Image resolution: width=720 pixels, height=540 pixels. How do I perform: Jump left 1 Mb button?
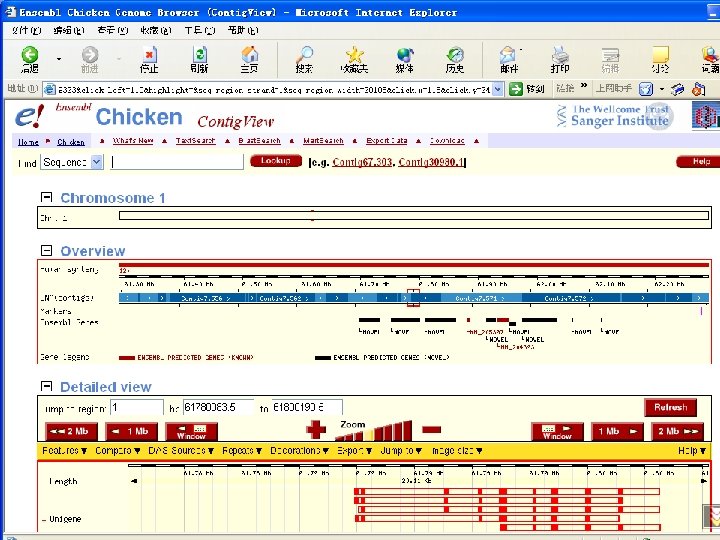point(131,432)
